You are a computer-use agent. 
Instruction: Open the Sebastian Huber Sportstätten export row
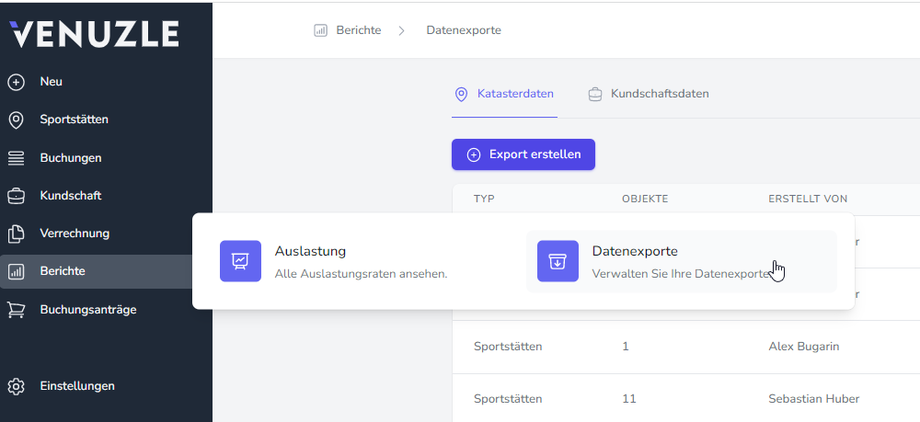pyautogui.click(x=660, y=398)
